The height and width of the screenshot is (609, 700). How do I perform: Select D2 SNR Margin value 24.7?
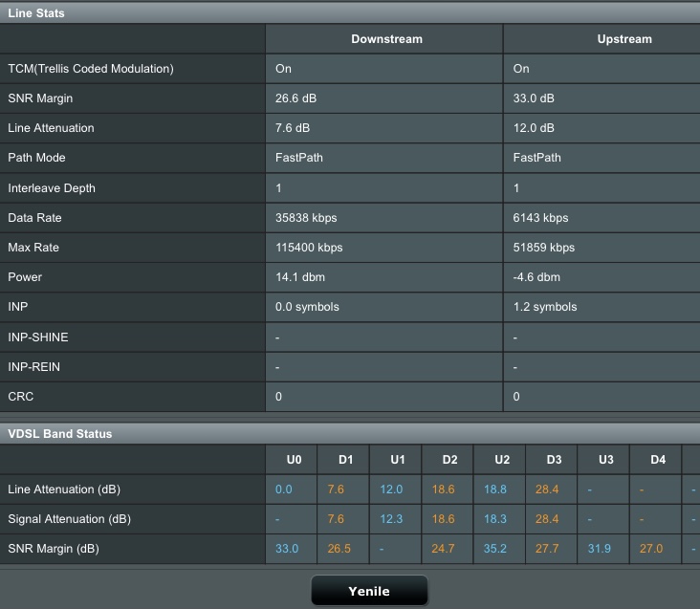point(443,549)
